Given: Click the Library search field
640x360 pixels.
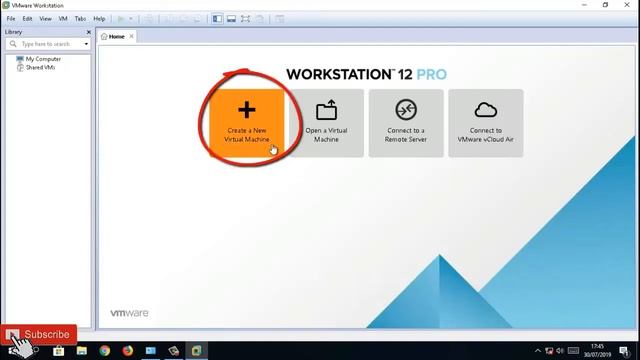Looking at the screenshot, I should pos(49,44).
